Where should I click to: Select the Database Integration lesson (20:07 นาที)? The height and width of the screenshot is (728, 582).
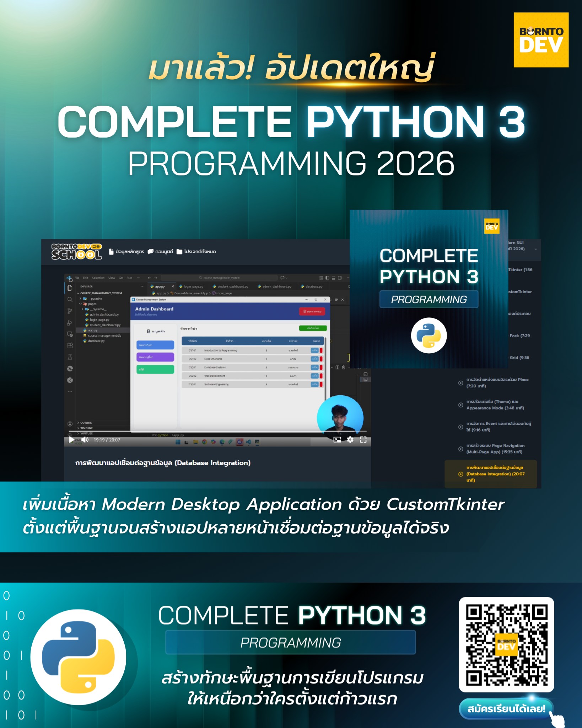pyautogui.click(x=491, y=474)
